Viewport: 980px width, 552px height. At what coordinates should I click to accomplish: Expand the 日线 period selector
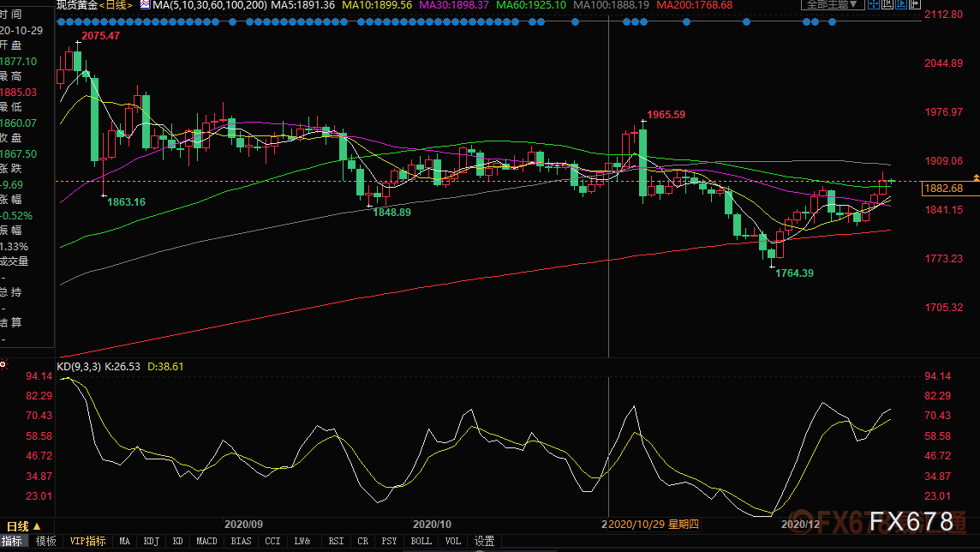coord(22,526)
